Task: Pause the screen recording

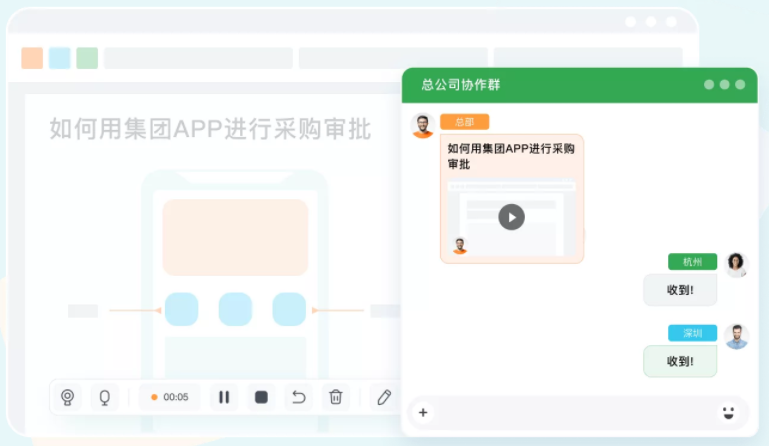Action: point(224,397)
